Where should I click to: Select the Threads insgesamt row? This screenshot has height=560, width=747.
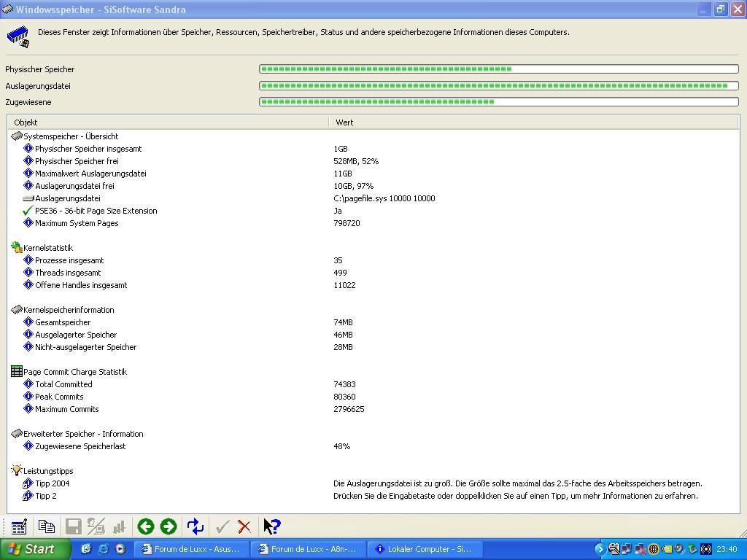tap(373, 273)
